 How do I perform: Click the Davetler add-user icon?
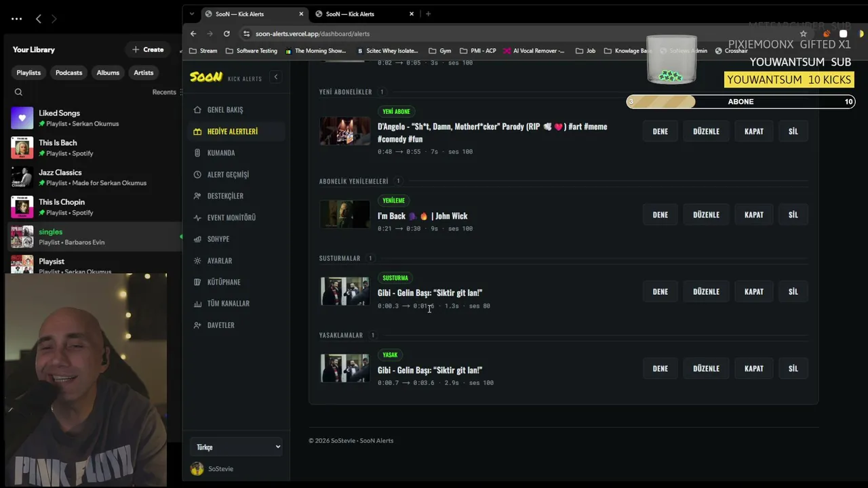click(197, 325)
